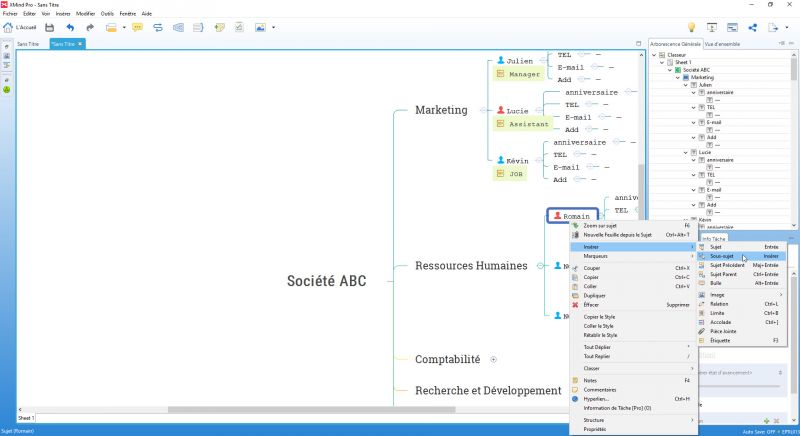Select the Romain topic

coord(572,216)
